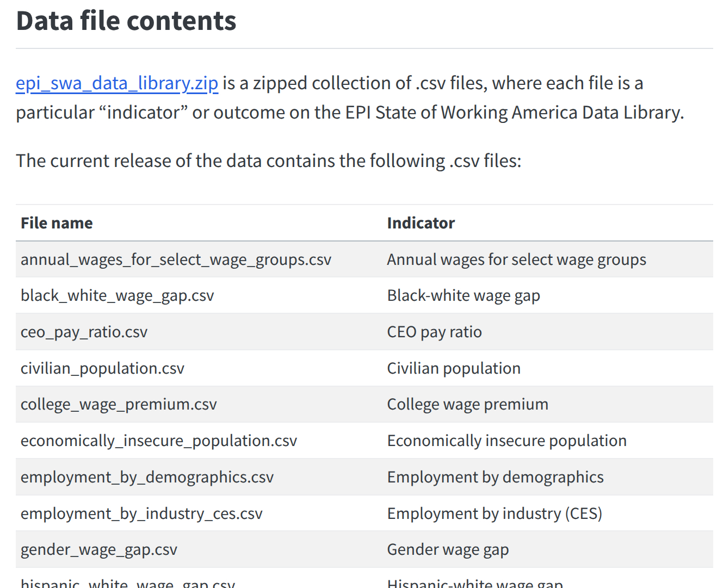Select the annual_wages_for_select_wage_groups.csv file name
The height and width of the screenshot is (588, 717).
point(176,259)
